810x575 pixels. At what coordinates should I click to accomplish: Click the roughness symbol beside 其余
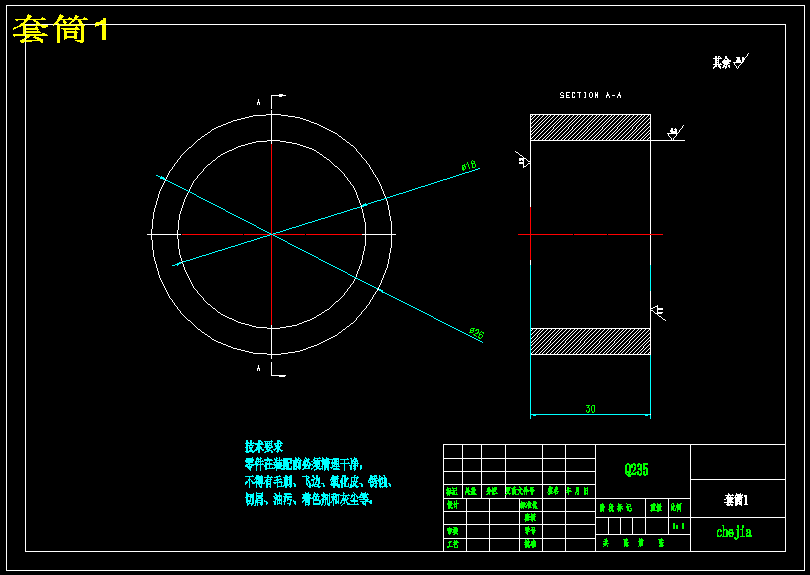tap(741, 61)
